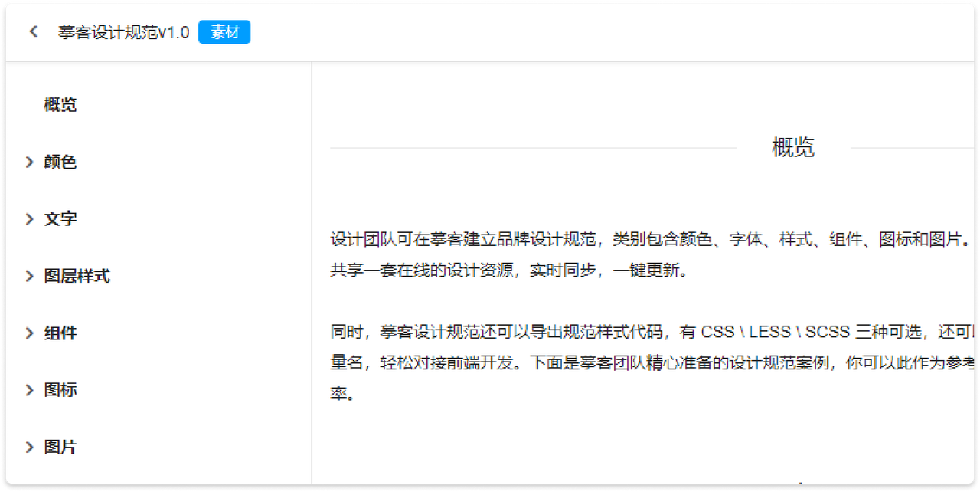Choose the 图片 category in the sidebar

tap(60, 448)
